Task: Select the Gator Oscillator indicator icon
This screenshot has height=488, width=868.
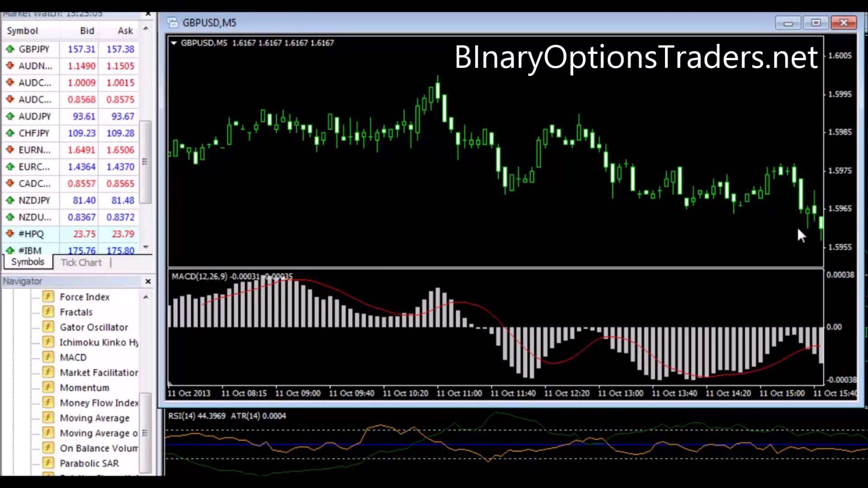Action: point(48,327)
